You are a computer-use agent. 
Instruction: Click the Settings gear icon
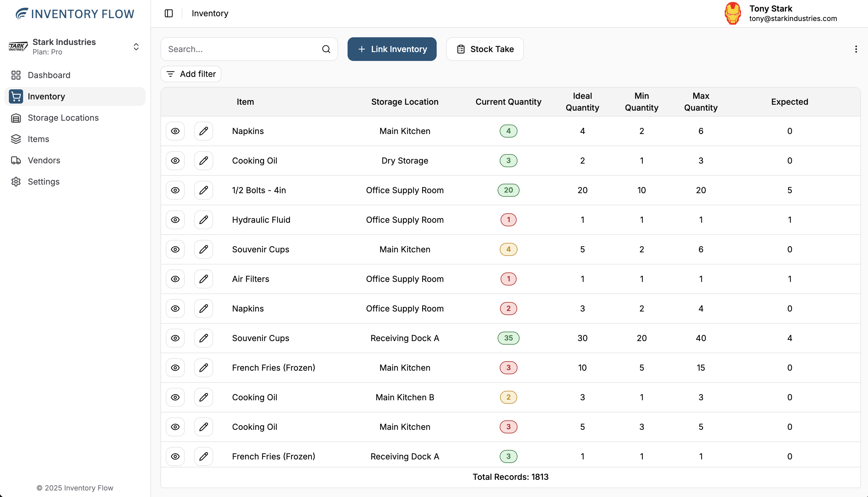pyautogui.click(x=16, y=182)
